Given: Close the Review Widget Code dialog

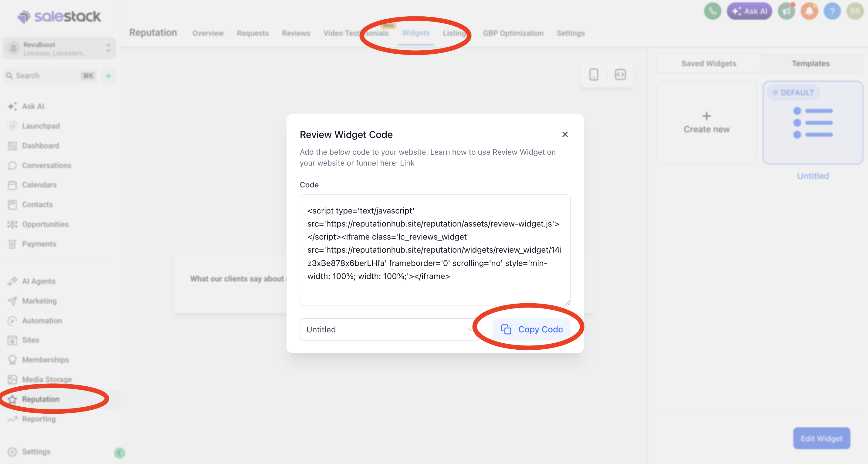Looking at the screenshot, I should [565, 134].
